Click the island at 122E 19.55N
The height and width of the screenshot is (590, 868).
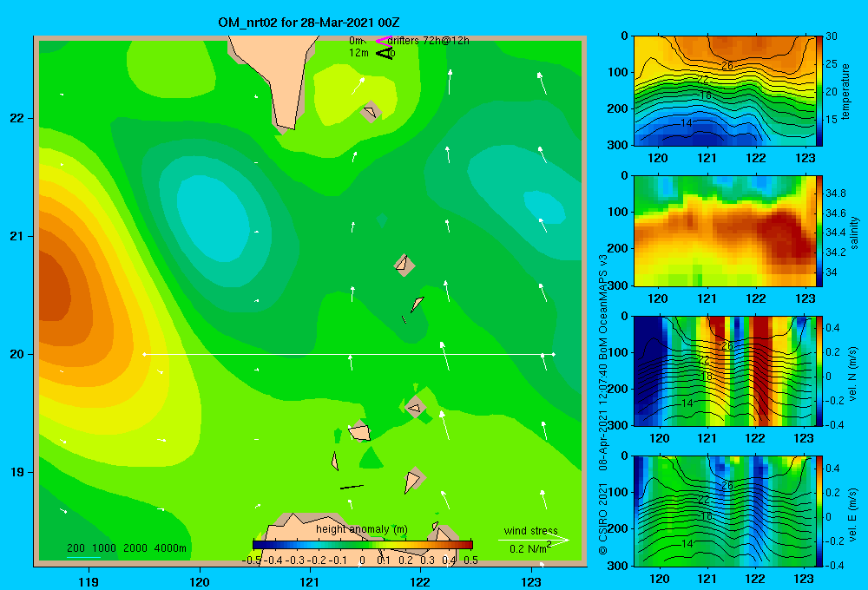tap(415, 408)
